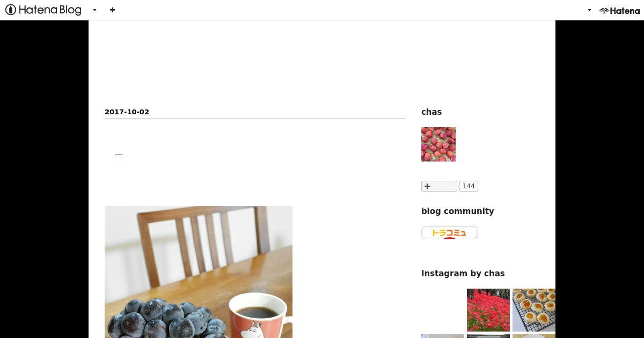Open the partially visible Instagram thumbnail bottom right
This screenshot has height=338, width=644.
(x=534, y=336)
